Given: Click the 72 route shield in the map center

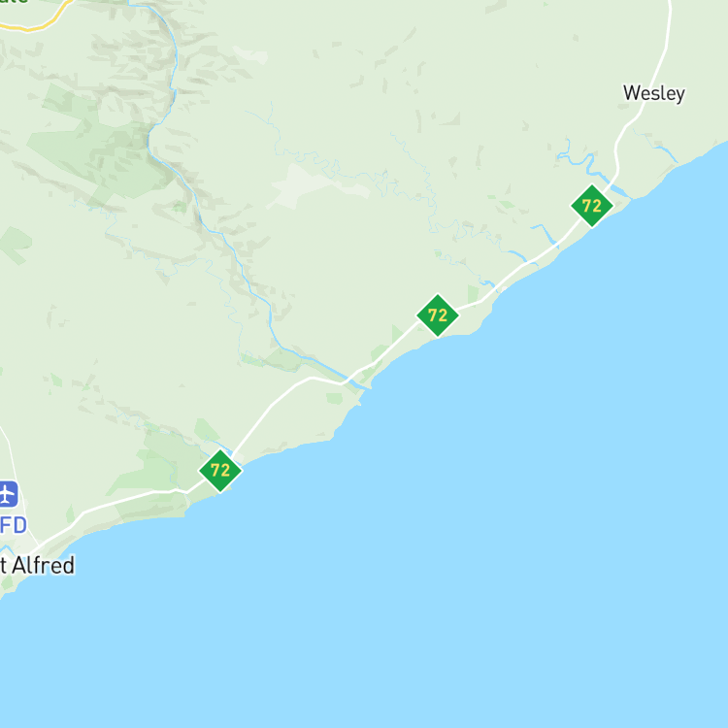Looking at the screenshot, I should point(438,315).
